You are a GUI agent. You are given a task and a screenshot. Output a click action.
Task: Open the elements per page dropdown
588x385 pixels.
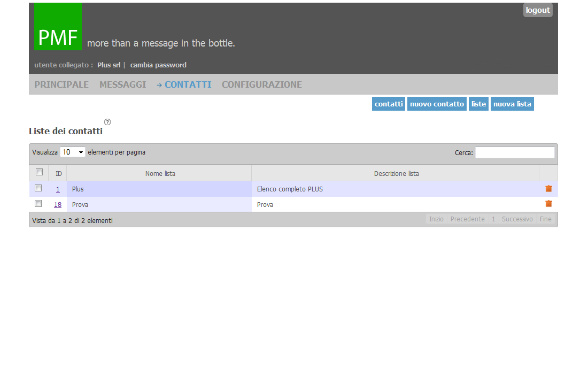point(72,152)
